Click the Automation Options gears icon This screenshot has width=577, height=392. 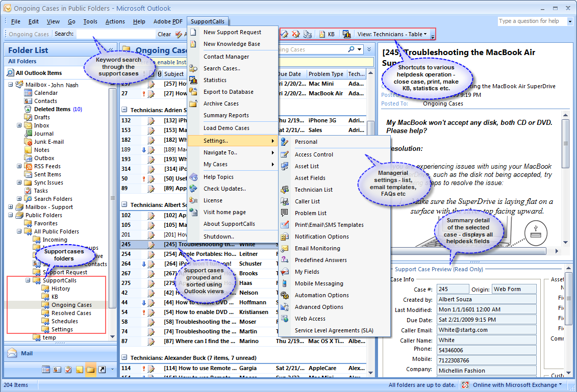pyautogui.click(x=285, y=295)
